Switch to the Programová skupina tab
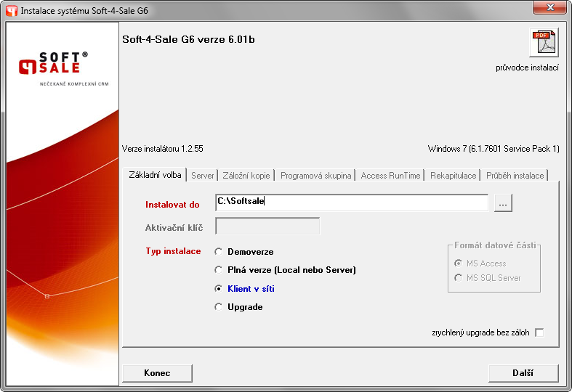Viewport: 572px width, 392px height. [x=315, y=176]
